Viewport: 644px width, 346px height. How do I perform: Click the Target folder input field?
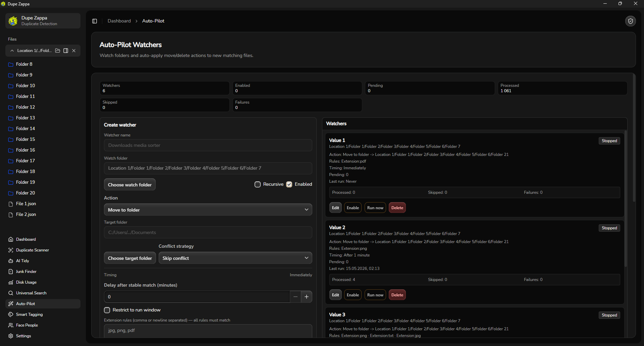pos(208,232)
